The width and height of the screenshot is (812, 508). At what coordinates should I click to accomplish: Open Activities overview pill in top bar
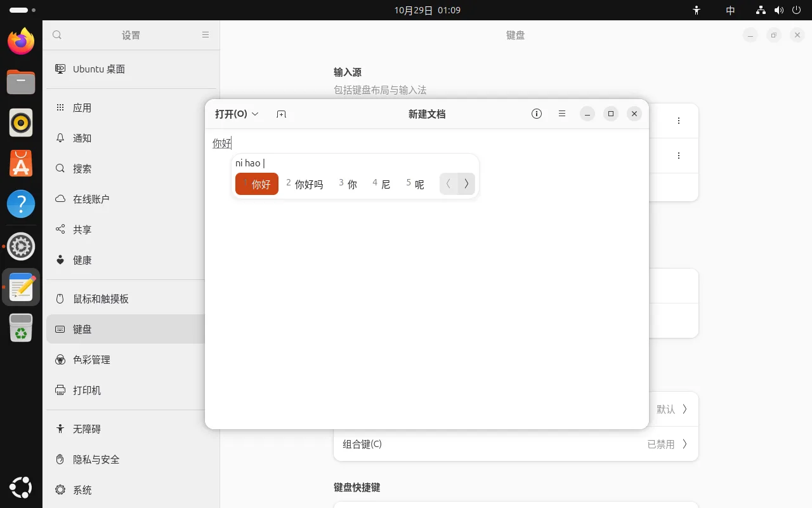[23, 10]
